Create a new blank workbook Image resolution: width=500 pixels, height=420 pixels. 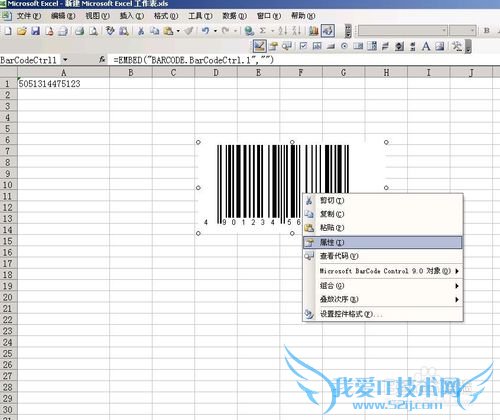pos(8,31)
